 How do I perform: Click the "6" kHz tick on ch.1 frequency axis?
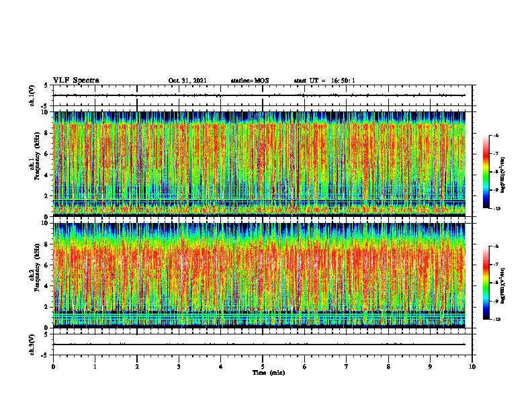click(47, 154)
